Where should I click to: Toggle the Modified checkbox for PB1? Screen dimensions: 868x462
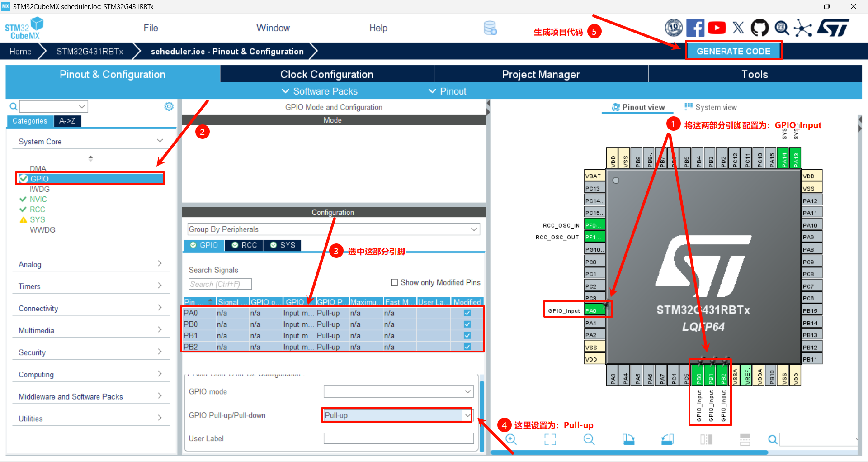[x=467, y=336]
